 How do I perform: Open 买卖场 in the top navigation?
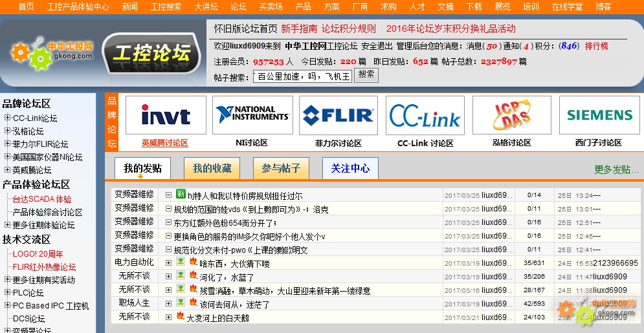pyautogui.click(x=271, y=6)
